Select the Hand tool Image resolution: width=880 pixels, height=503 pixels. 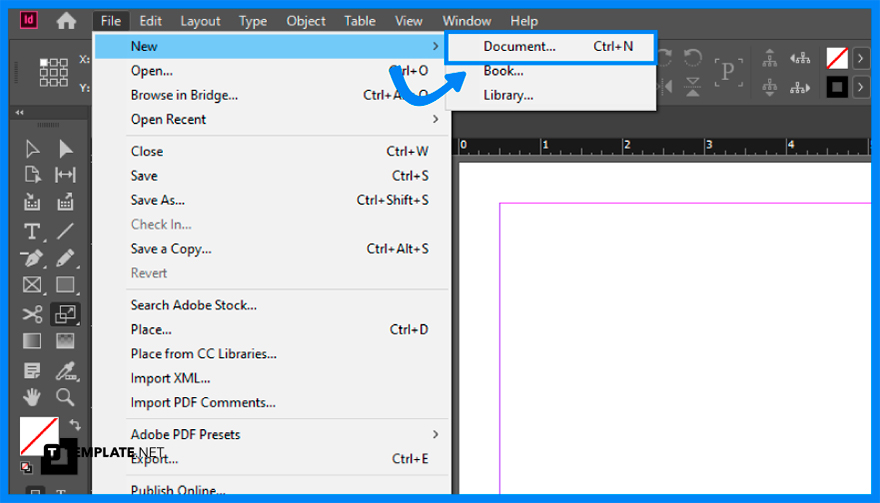32,397
